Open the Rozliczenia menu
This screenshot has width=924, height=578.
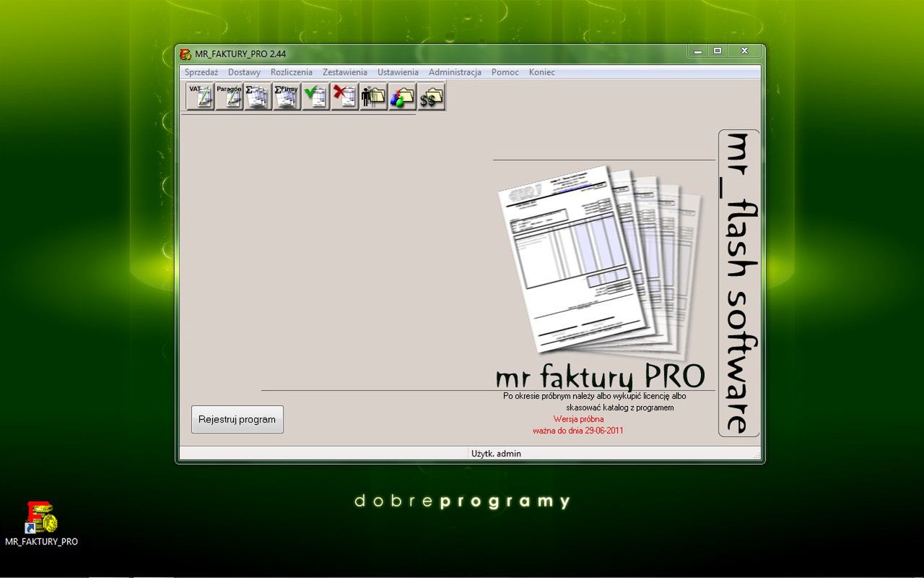tap(292, 72)
